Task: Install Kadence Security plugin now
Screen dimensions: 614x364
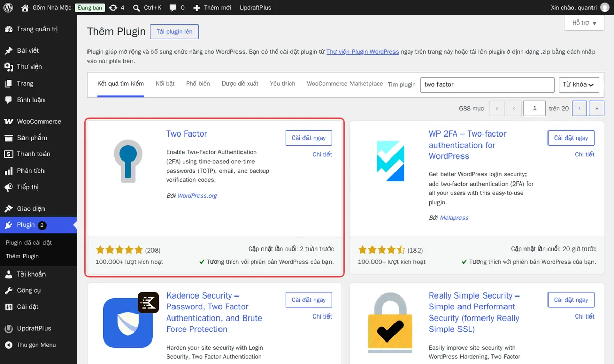Action: point(309,300)
